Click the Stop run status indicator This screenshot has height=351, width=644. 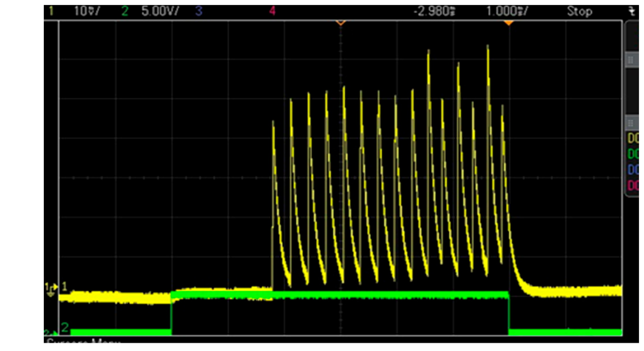click(x=579, y=11)
